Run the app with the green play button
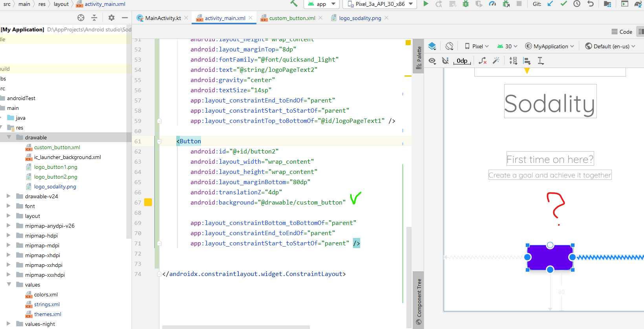Screen dimensions: 644x329 tap(426, 4)
